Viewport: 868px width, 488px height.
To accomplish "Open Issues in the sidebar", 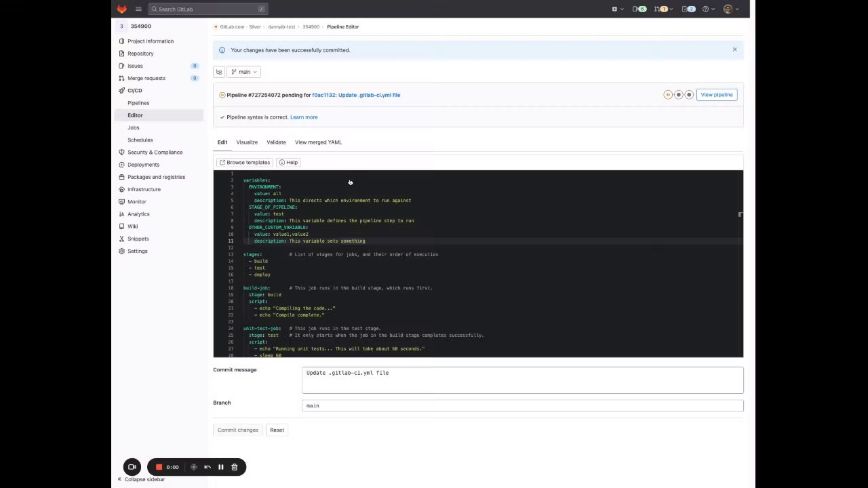I will click(x=135, y=66).
